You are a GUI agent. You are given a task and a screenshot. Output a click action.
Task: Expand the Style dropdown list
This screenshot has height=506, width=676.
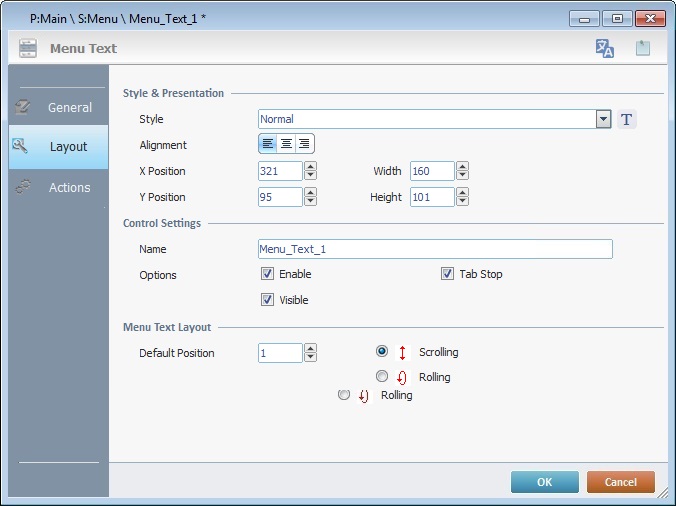[x=603, y=119]
